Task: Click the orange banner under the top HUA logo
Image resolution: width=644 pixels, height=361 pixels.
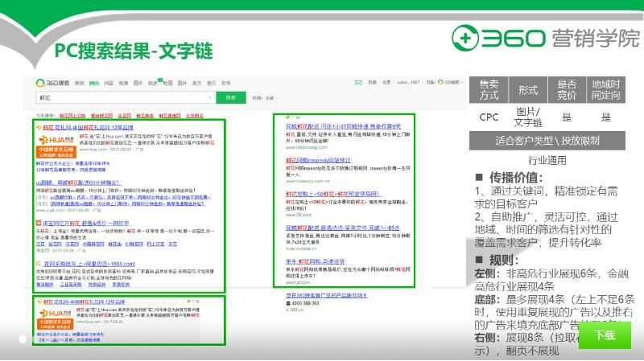Action: pos(56,152)
